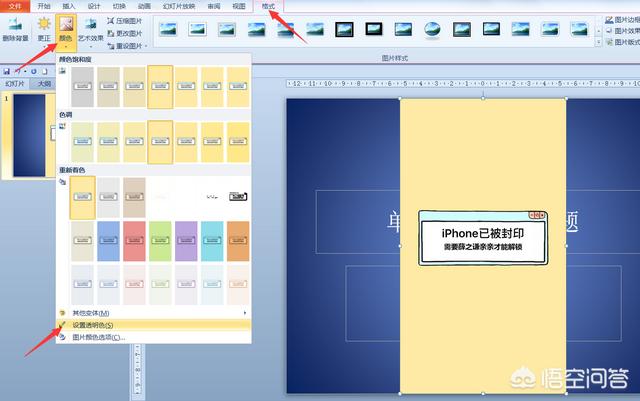Click the 删除背景 remove background icon
640x401 pixels.
click(15, 25)
